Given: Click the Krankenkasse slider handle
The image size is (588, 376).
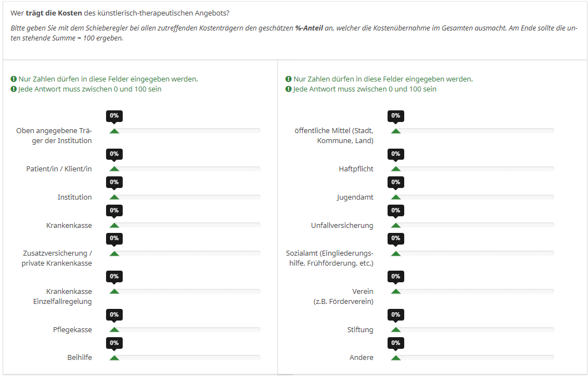Looking at the screenshot, I should 114,226.
